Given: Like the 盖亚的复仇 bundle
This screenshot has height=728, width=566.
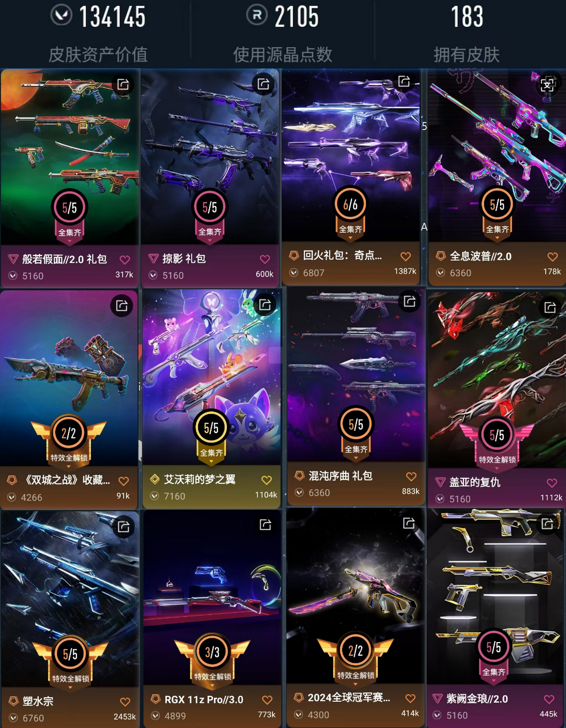Looking at the screenshot, I should click(552, 483).
